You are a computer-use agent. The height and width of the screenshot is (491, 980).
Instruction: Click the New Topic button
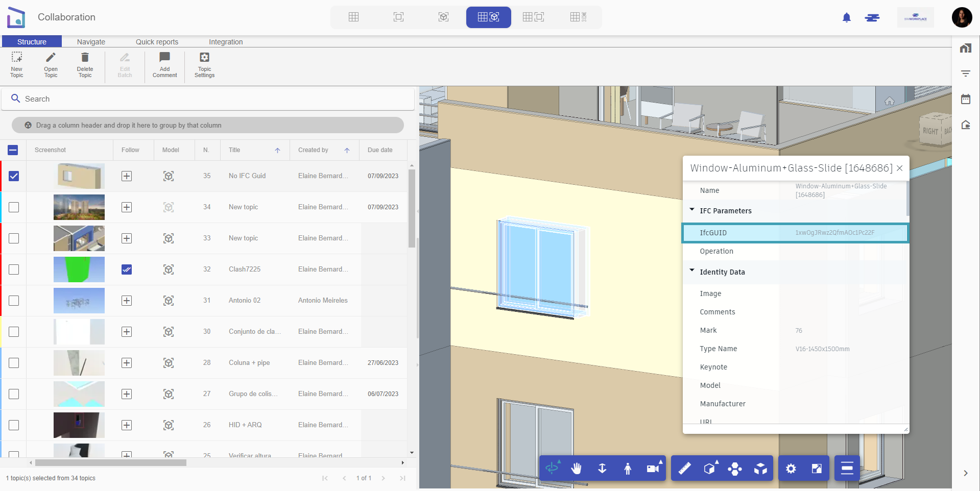pyautogui.click(x=16, y=64)
